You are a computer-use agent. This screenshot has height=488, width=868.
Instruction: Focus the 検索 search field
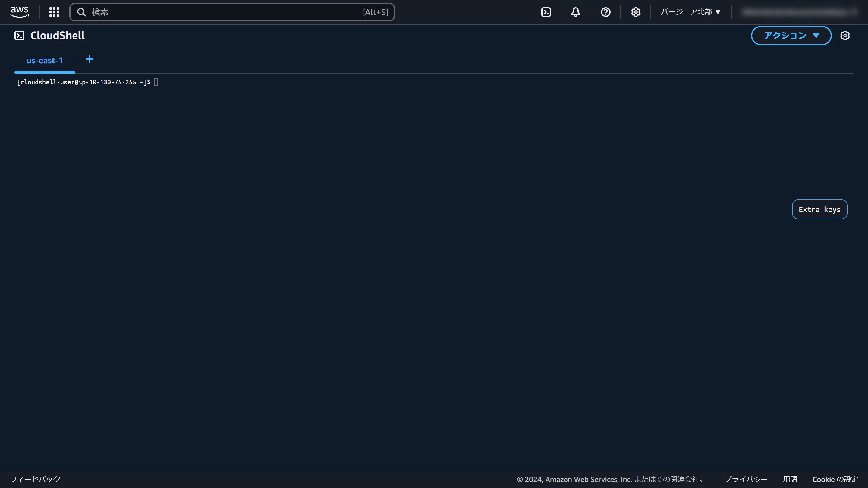[232, 12]
